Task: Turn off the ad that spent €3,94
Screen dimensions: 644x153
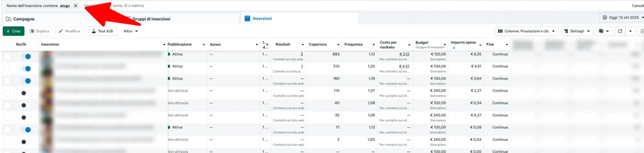Action: pos(26,81)
